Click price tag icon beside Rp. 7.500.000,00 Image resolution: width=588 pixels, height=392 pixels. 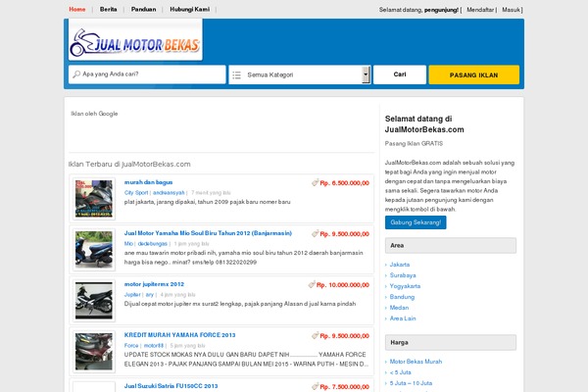[x=315, y=386]
